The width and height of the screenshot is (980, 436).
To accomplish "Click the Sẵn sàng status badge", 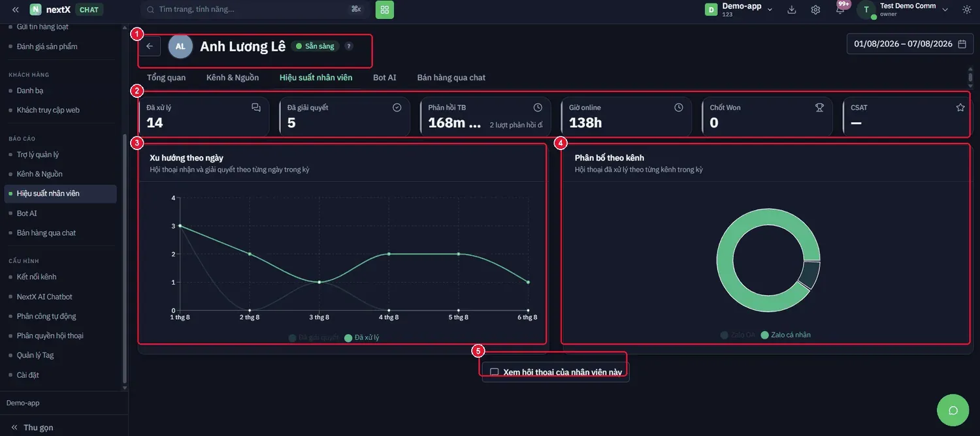I will (x=315, y=46).
